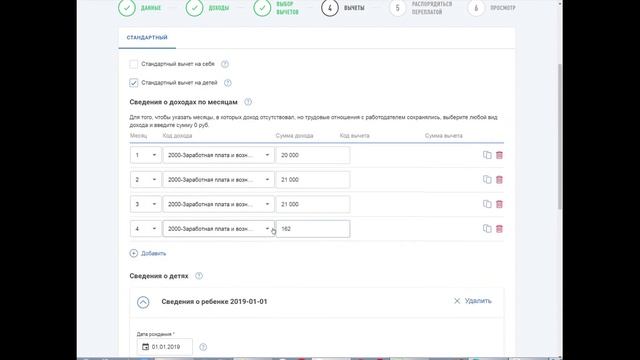Click income amount field for month 3
Image resolution: width=640 pixels, height=360 pixels.
[x=313, y=204]
